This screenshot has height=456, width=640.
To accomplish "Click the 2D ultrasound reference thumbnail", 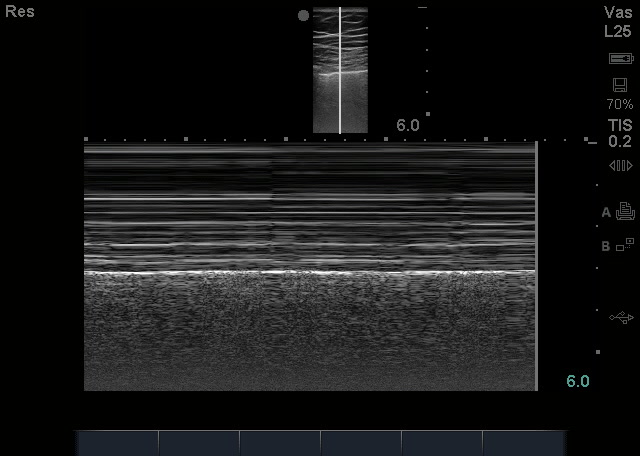I will 340,70.
